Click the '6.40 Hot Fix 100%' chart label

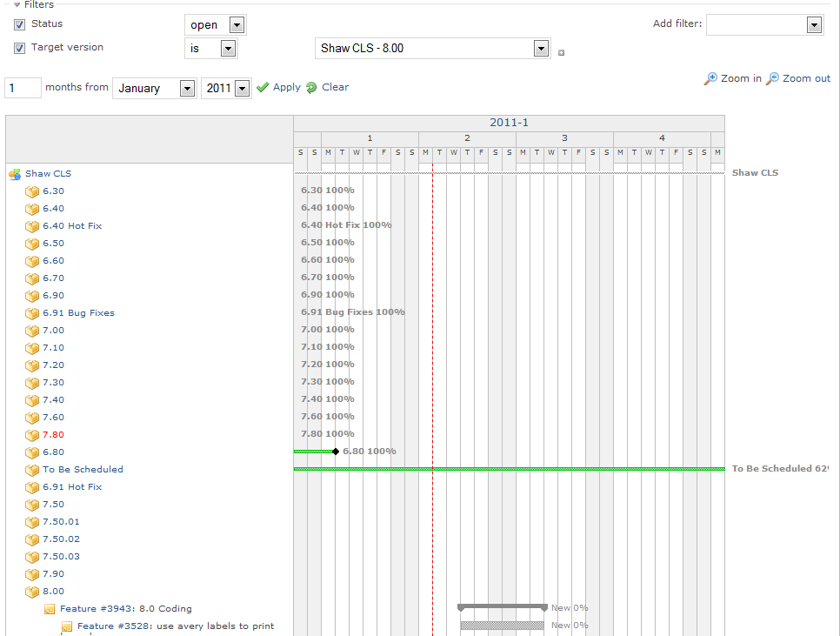346,225
